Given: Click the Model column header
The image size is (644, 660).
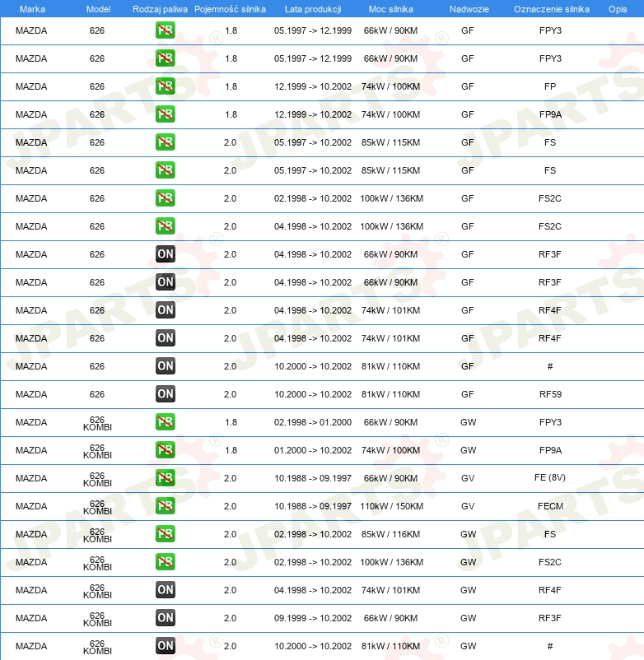Looking at the screenshot, I should (98, 9).
